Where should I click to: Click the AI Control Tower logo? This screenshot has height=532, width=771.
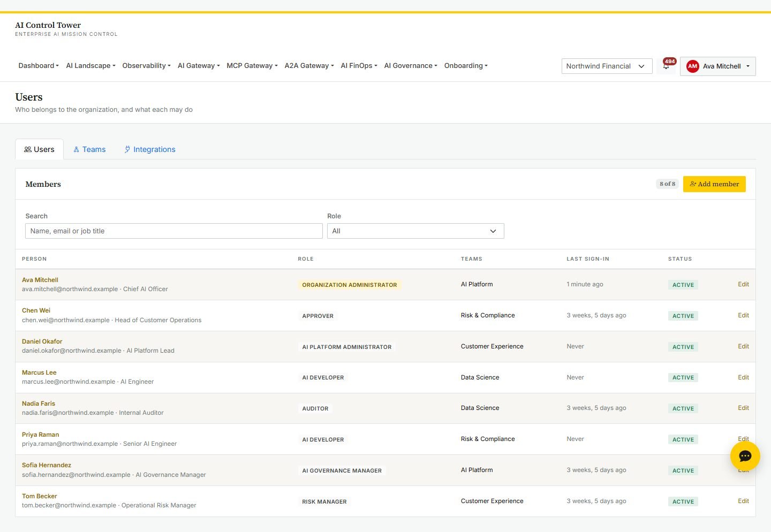tap(66, 29)
